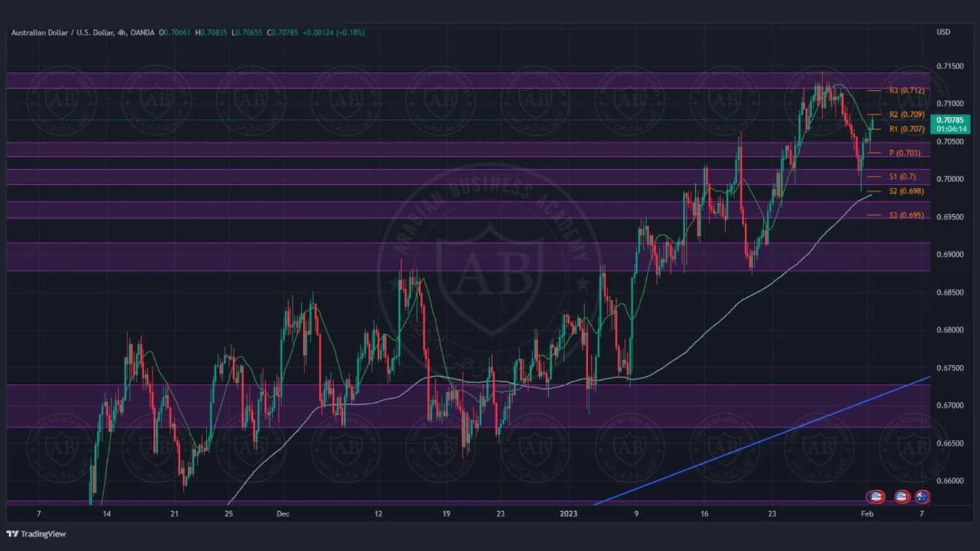This screenshot has height=551, width=980.
Task: Select the S3 (0.695) pivot label
Action: pos(906,215)
